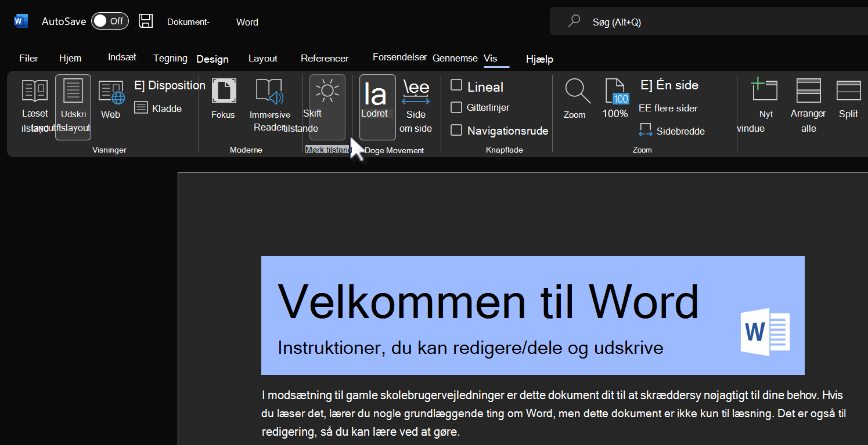Launch Immersive Reader
This screenshot has height=445, width=868.
(269, 106)
